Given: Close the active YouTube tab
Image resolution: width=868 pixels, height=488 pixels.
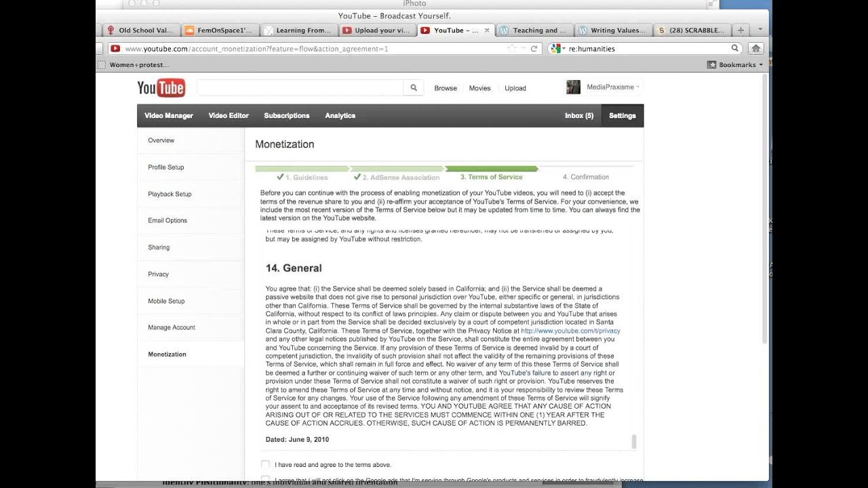Looking at the screenshot, I should [x=486, y=30].
